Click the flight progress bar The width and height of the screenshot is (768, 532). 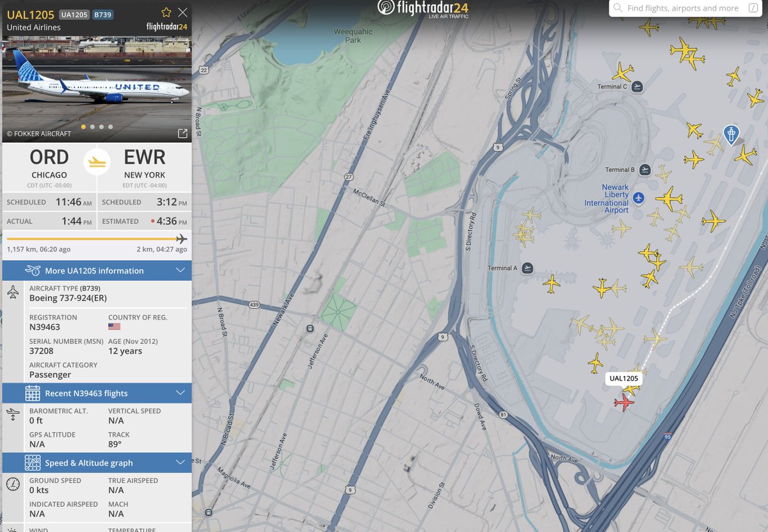tap(97, 239)
